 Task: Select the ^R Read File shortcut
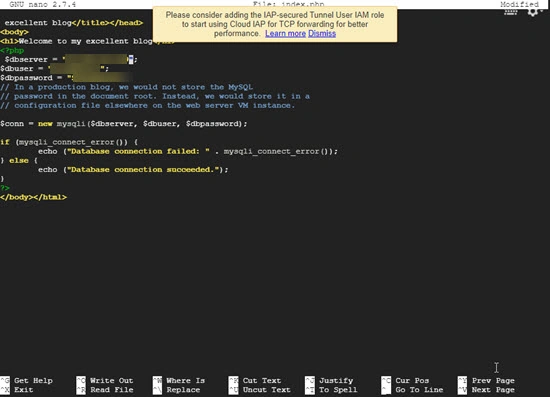tap(105, 390)
